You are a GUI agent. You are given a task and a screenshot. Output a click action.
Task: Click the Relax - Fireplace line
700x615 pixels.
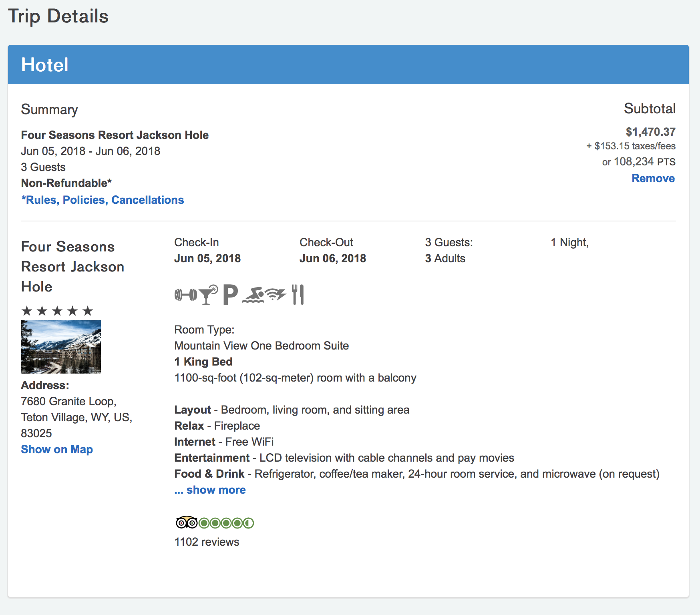[217, 426]
